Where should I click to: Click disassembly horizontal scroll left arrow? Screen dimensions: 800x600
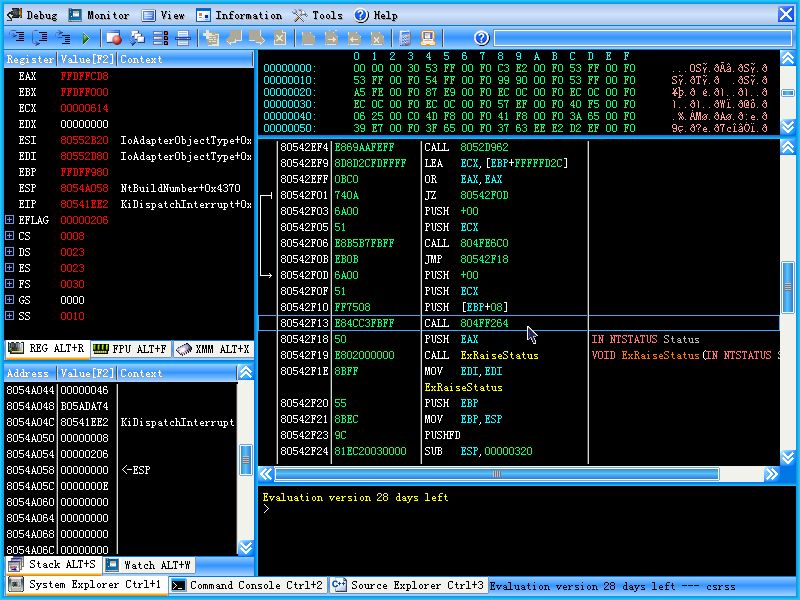(x=266, y=474)
